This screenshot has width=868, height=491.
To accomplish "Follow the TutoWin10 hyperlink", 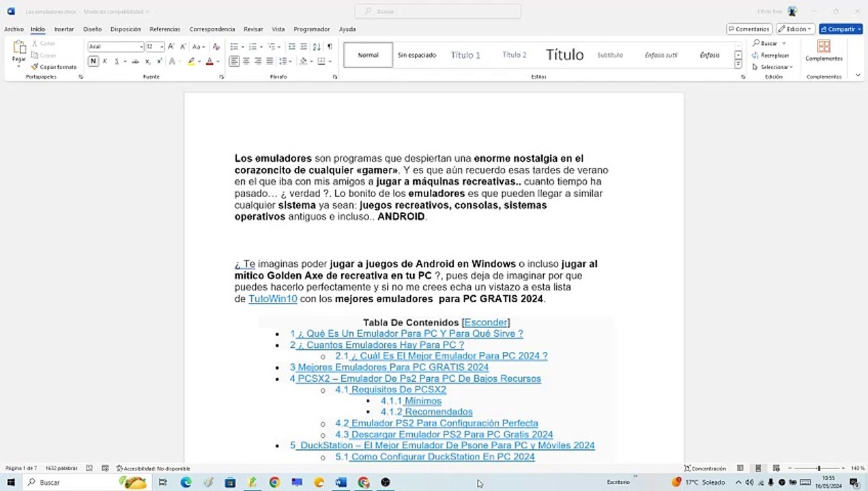I will [273, 299].
